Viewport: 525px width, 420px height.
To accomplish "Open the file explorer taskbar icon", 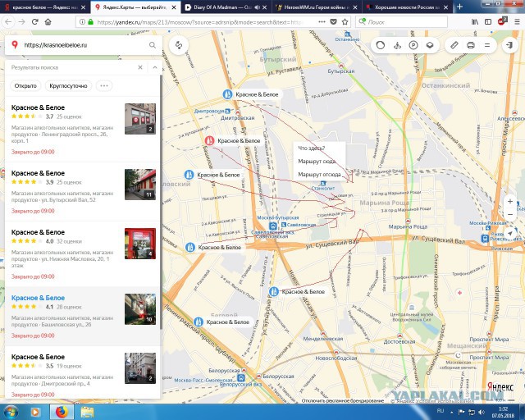I will 87,412.
